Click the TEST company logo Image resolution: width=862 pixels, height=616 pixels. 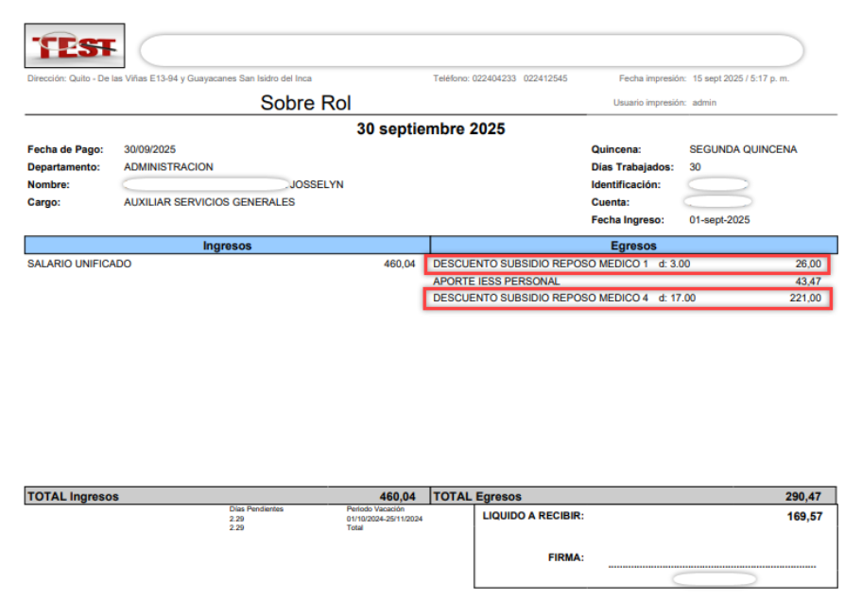tap(75, 45)
